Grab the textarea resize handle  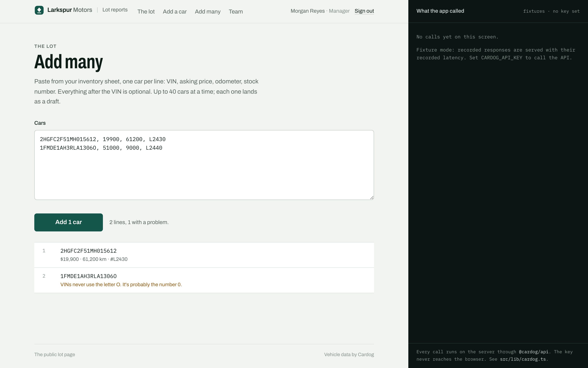[372, 198]
